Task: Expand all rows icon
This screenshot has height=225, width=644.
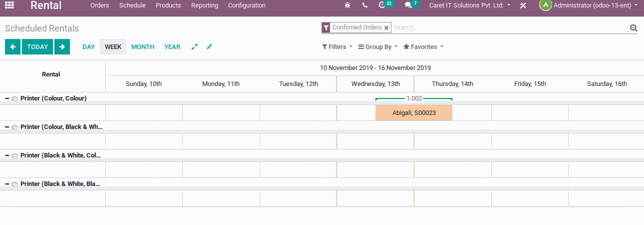Action: pos(195,47)
